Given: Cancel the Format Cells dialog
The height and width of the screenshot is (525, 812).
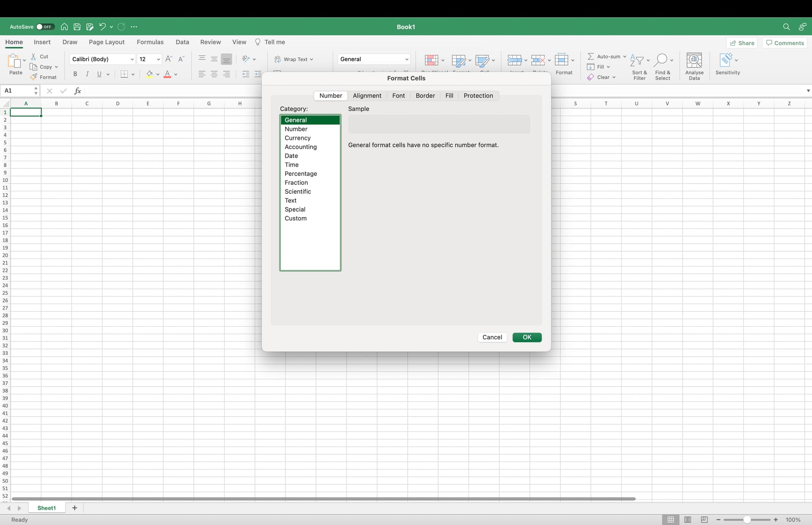Looking at the screenshot, I should 492,337.
